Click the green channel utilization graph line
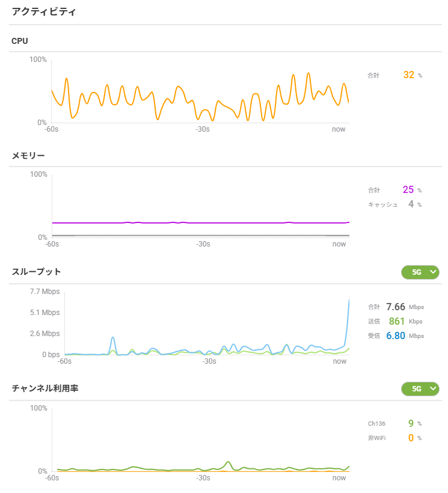Screen dimensions: 448x493 229,463
